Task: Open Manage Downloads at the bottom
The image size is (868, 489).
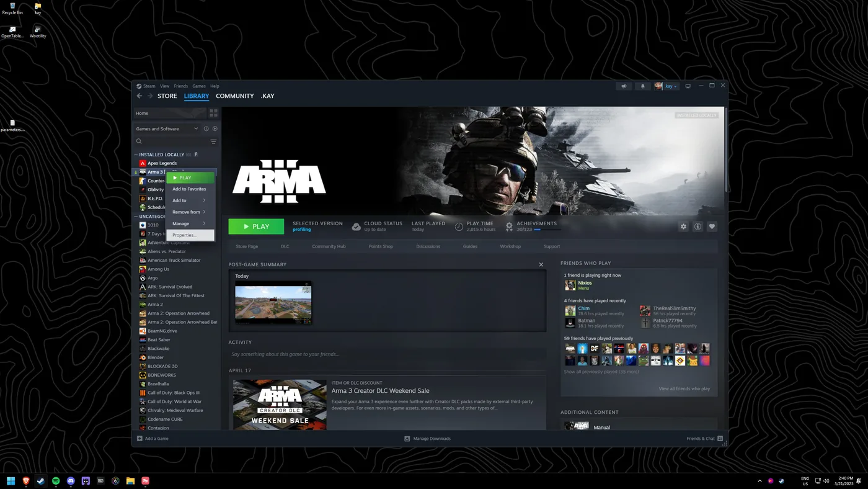Action: pos(428,439)
